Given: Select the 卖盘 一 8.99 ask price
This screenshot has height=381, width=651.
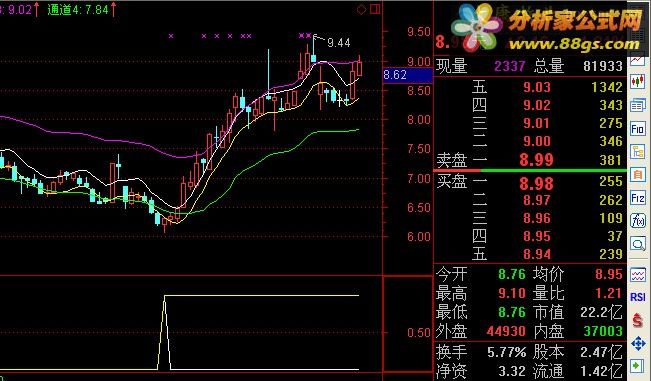Looking at the screenshot, I should point(536,160).
